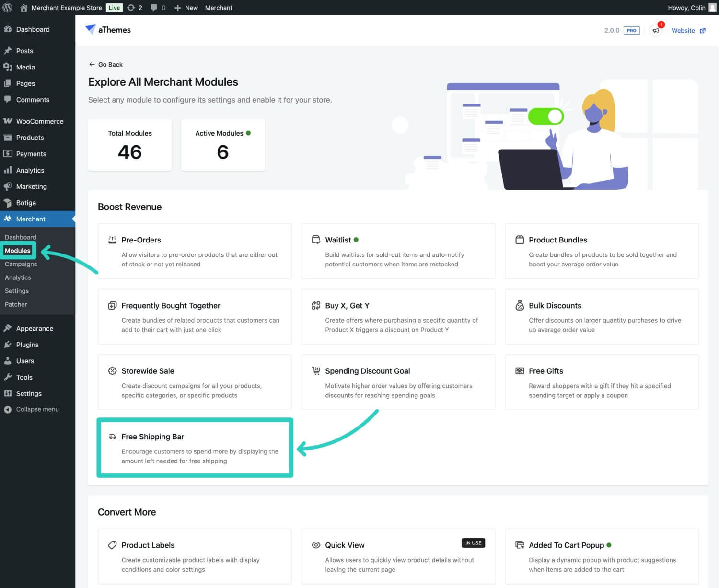
Task: Click the + New admin bar button
Action: 186,8
